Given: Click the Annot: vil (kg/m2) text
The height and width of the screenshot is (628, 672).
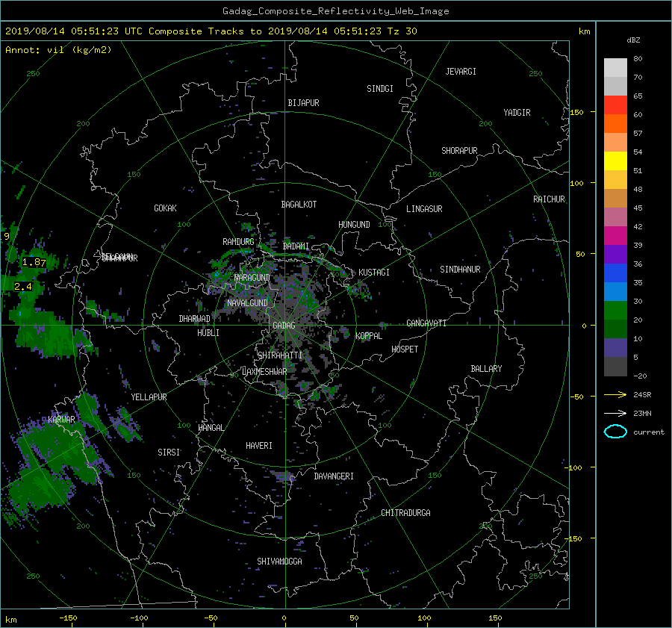Looking at the screenshot, I should coord(58,50).
